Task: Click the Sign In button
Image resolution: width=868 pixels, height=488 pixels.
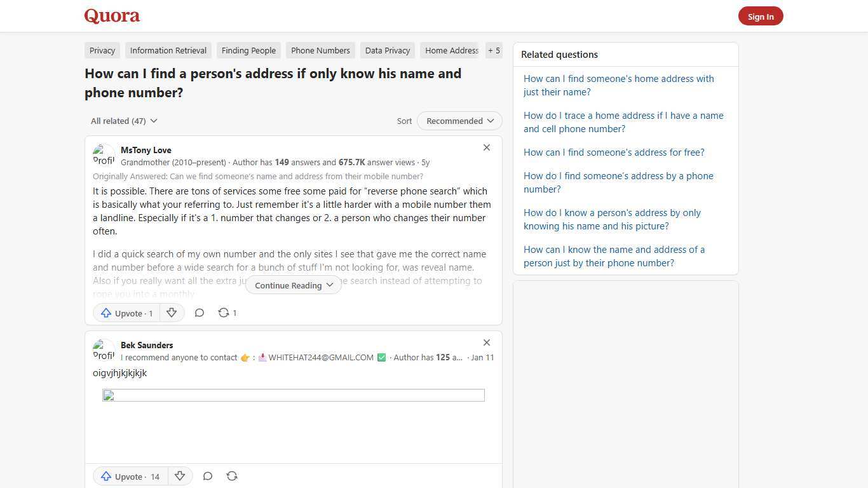Action: tap(761, 17)
